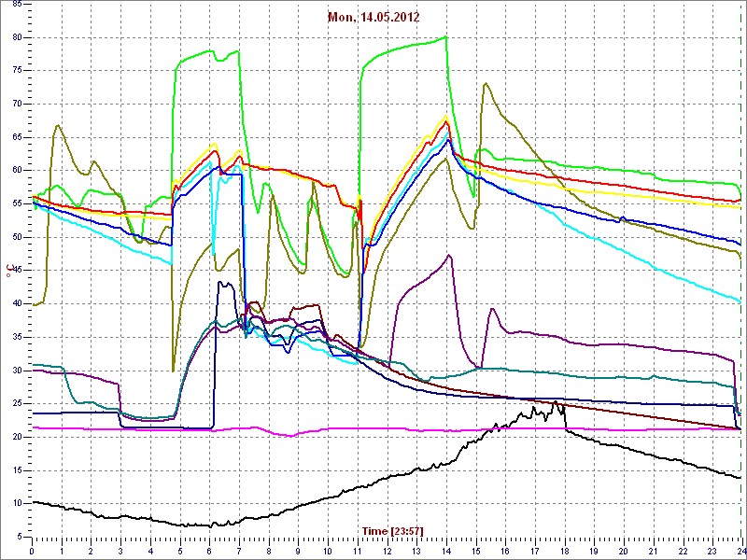Click the "60" temperature axis label
747x560 pixels.
(16, 171)
